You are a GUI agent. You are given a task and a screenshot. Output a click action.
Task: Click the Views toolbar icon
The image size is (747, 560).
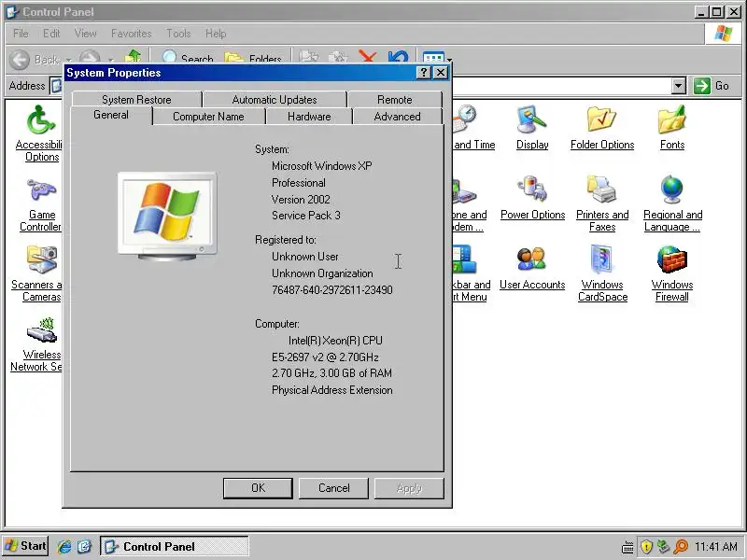point(432,57)
